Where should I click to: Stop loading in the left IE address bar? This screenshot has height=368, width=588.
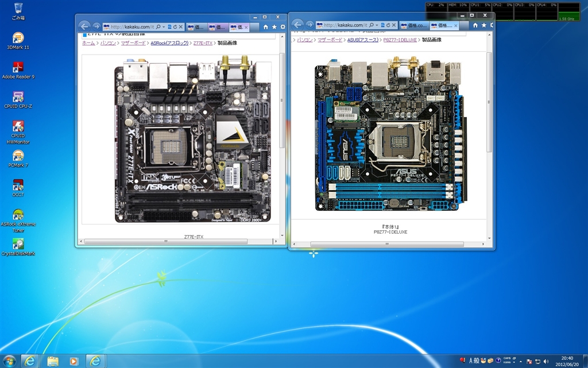181,27
